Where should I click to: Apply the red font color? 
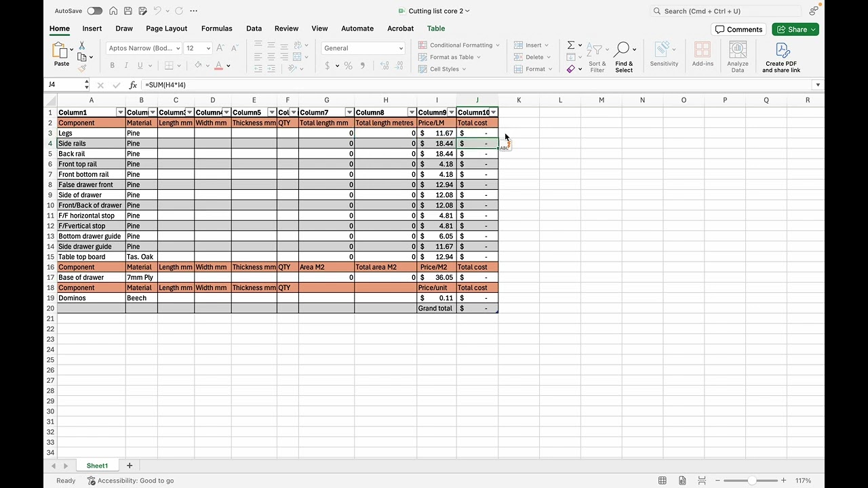[218, 66]
